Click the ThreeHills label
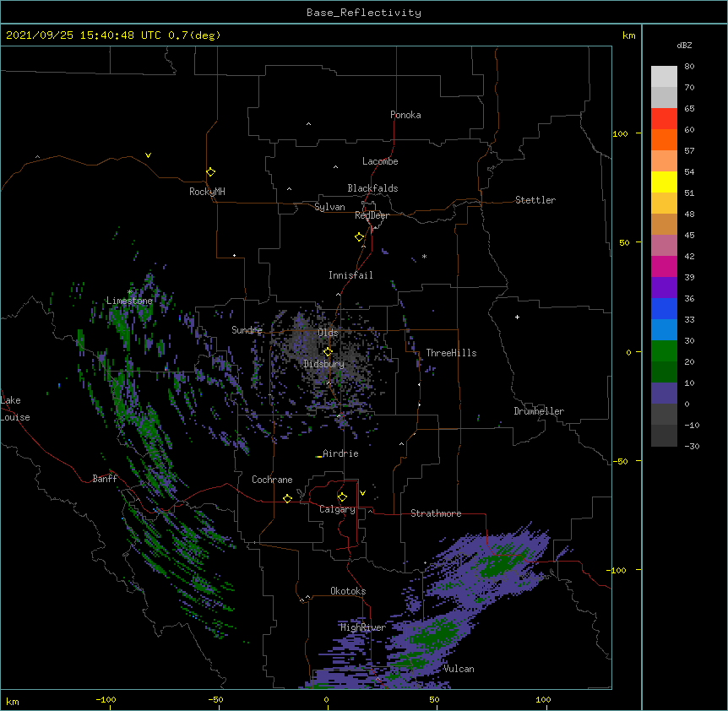 pos(451,353)
